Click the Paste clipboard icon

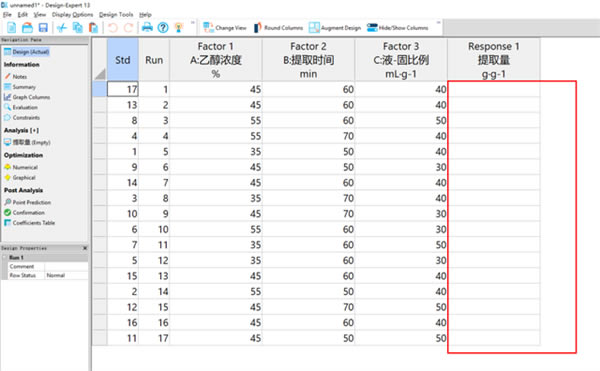(x=93, y=28)
